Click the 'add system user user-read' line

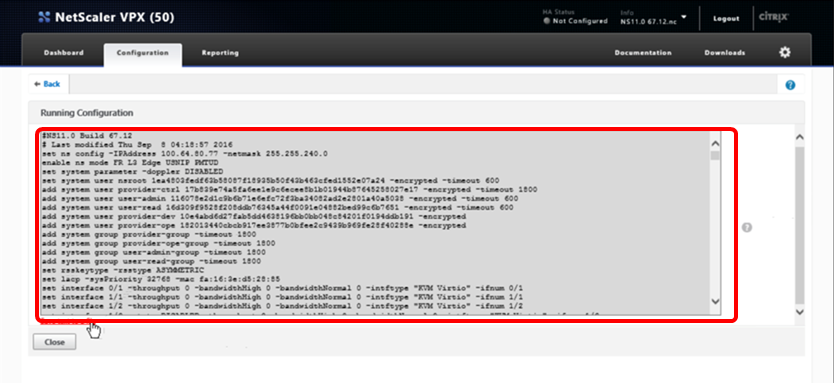[278, 207]
